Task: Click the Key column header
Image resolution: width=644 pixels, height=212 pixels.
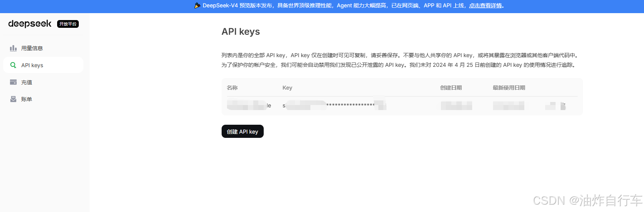Action: 287,88
